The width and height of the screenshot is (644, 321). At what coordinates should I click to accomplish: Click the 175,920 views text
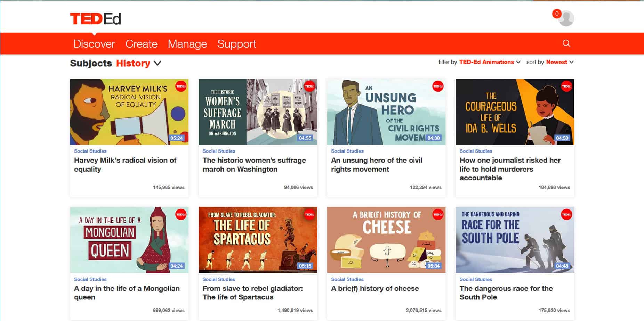[554, 311]
